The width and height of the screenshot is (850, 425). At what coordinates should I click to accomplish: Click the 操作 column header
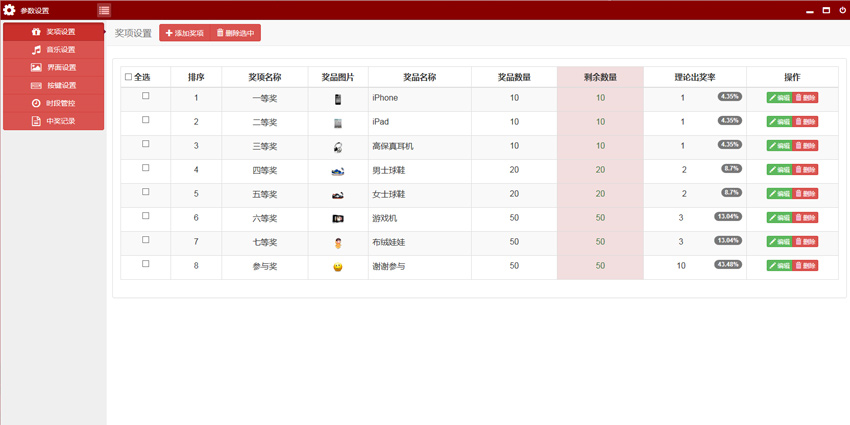point(792,78)
